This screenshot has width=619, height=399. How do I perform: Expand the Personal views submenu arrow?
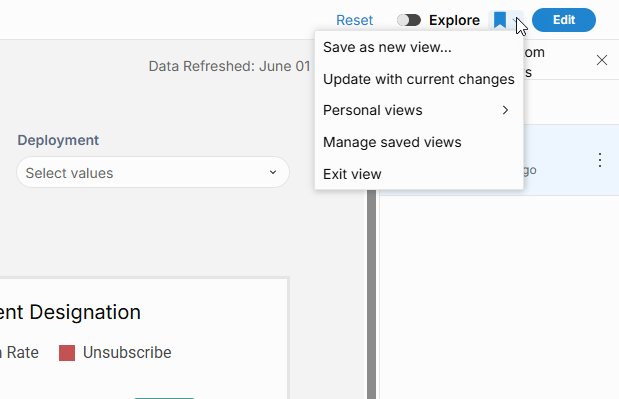pos(505,110)
